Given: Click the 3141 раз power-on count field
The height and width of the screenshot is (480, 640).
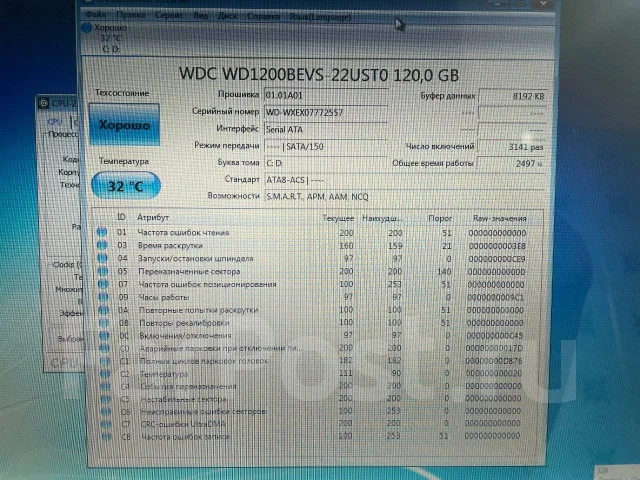Looking at the screenshot, I should [x=512, y=147].
